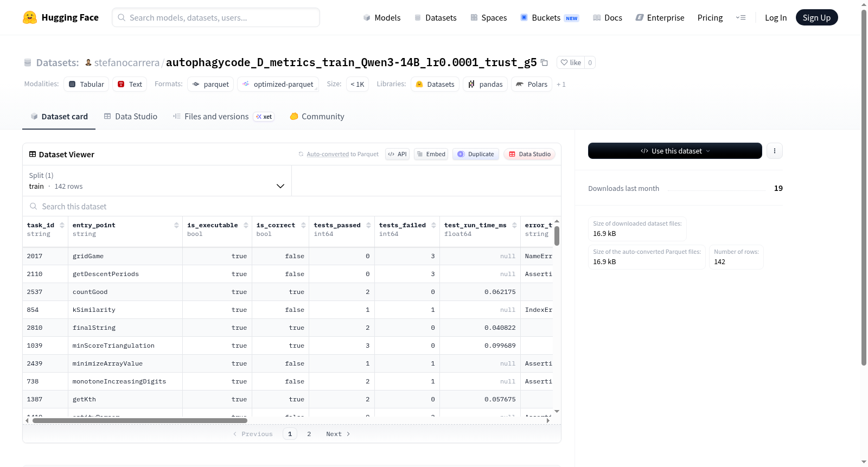
Task: Go to Pricing
Action: tap(710, 17)
